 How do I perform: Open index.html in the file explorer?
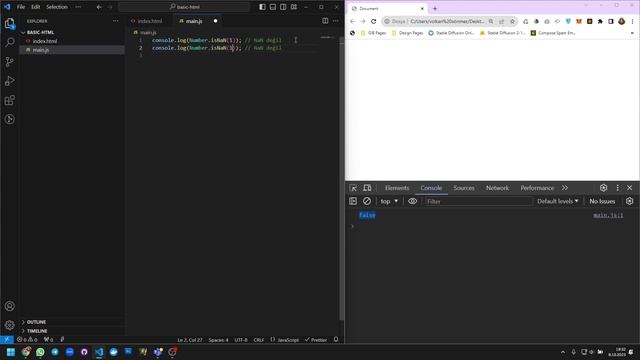[72, 41]
